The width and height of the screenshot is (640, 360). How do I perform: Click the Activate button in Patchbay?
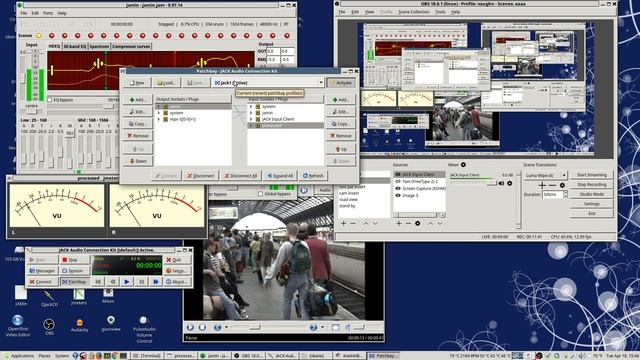pos(341,83)
